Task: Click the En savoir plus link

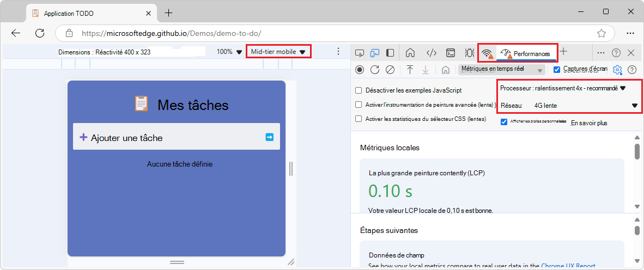Action: coord(589,122)
